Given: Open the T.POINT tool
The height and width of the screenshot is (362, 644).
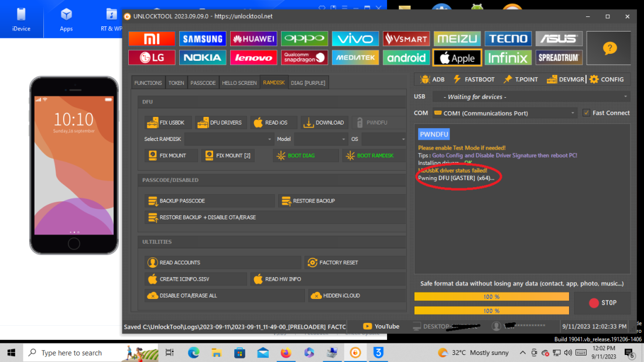Looking at the screenshot, I should [521, 79].
